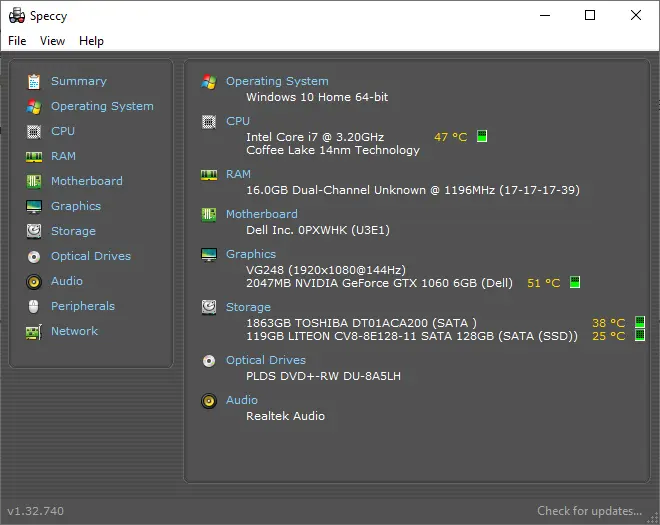Click the version number v1.32.740
The width and height of the screenshot is (660, 525).
coord(36,511)
